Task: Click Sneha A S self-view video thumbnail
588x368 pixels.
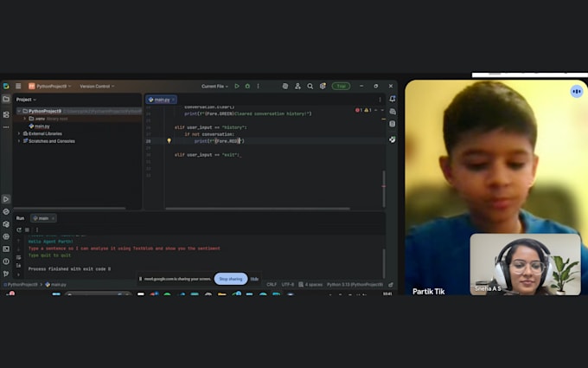Action: point(525,264)
